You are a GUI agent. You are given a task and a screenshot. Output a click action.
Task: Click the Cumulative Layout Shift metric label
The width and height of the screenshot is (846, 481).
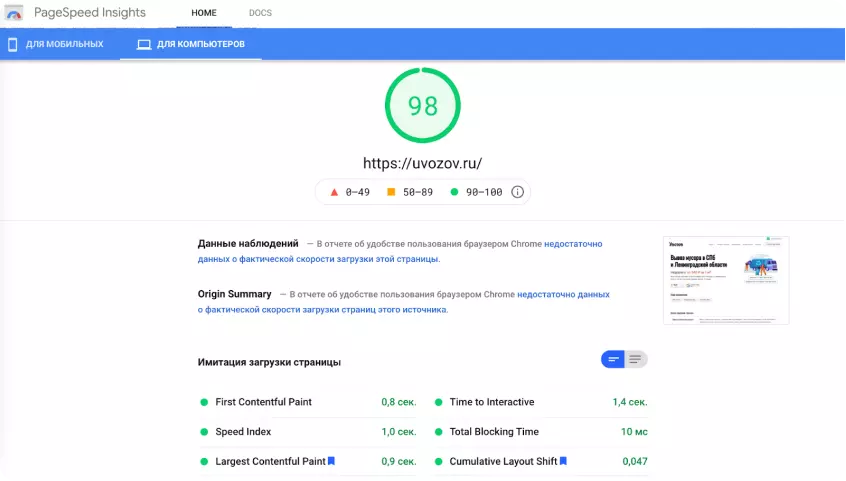coord(503,461)
